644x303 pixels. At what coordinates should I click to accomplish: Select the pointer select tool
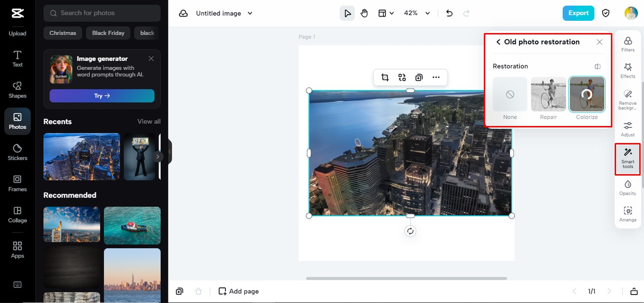click(x=347, y=13)
